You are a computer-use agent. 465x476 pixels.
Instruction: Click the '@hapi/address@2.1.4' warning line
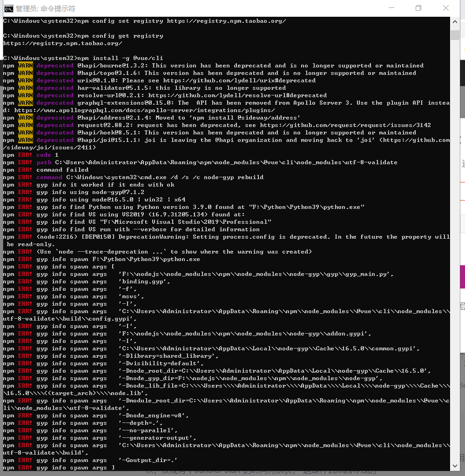click(x=152, y=118)
